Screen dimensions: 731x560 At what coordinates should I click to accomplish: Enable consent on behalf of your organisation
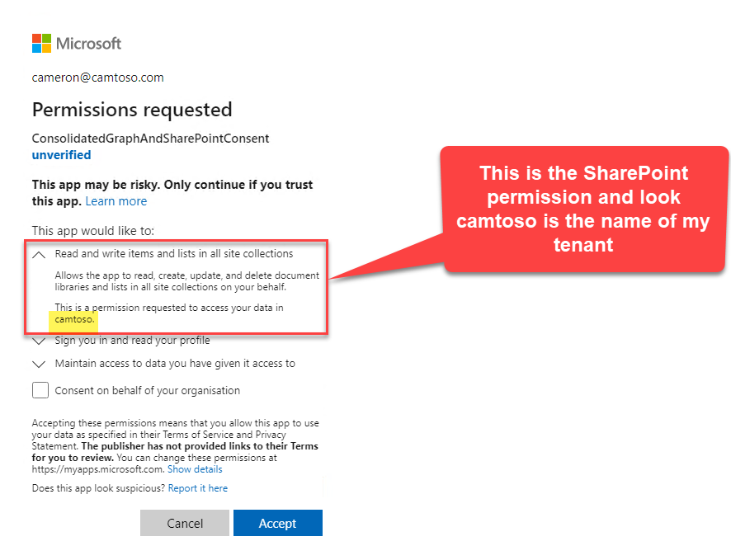coord(40,390)
